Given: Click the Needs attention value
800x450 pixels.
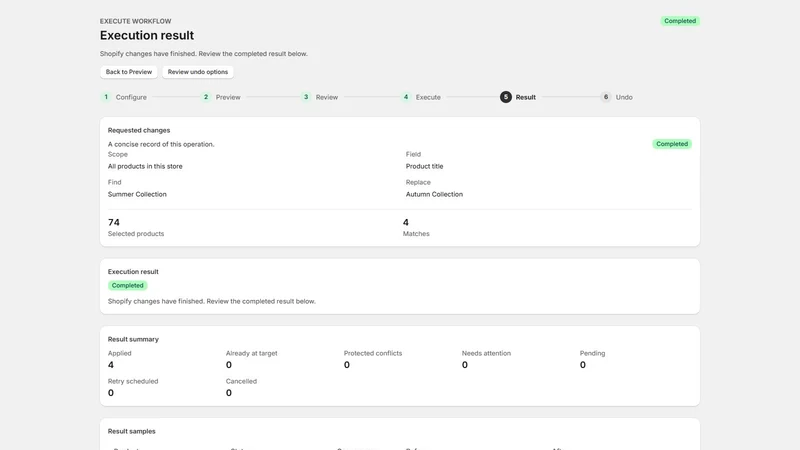Looking at the screenshot, I should click(464, 365).
